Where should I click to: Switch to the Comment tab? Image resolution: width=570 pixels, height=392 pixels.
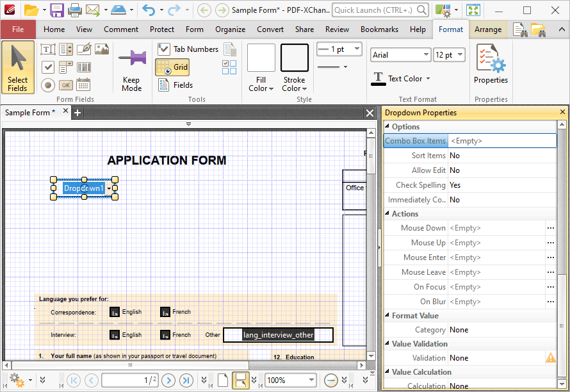click(x=121, y=29)
